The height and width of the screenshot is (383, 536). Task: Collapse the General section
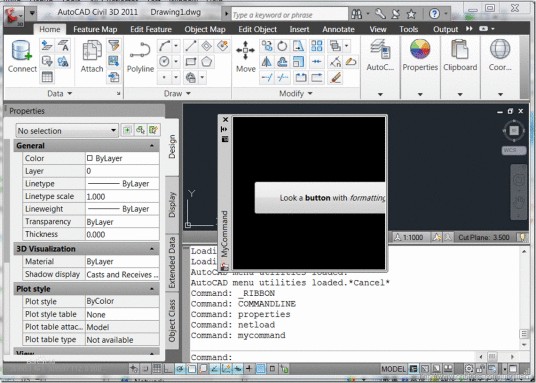coord(152,146)
